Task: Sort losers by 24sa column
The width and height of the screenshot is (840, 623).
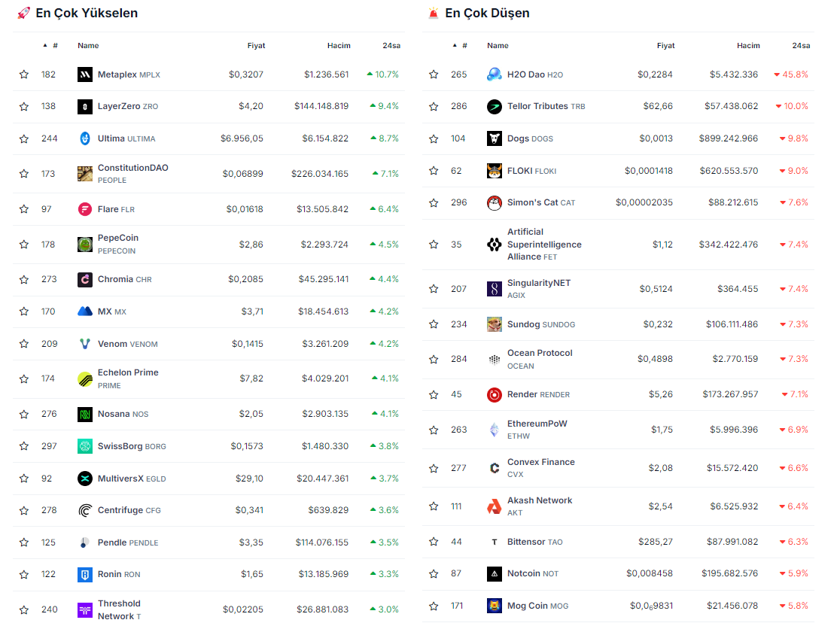Action: (x=801, y=46)
